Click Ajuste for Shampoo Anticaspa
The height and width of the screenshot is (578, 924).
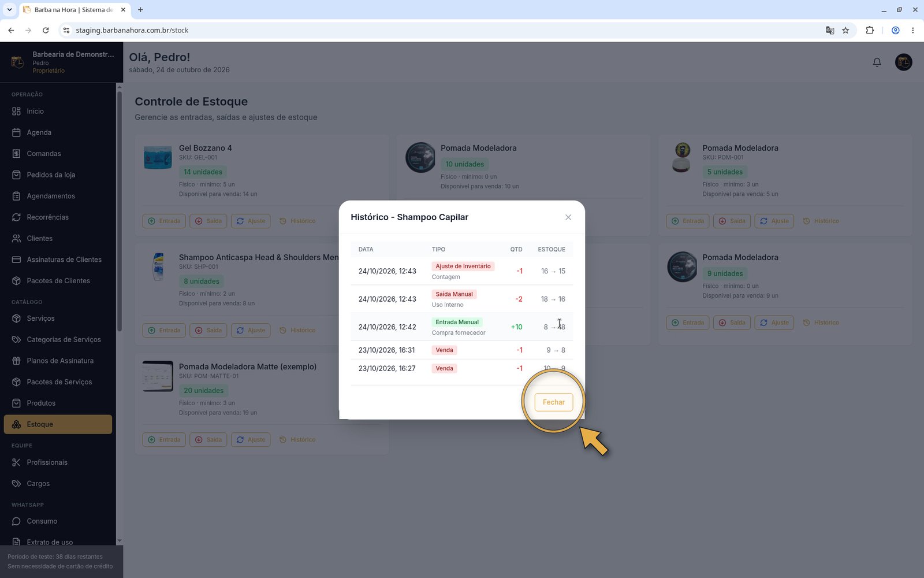tap(251, 330)
